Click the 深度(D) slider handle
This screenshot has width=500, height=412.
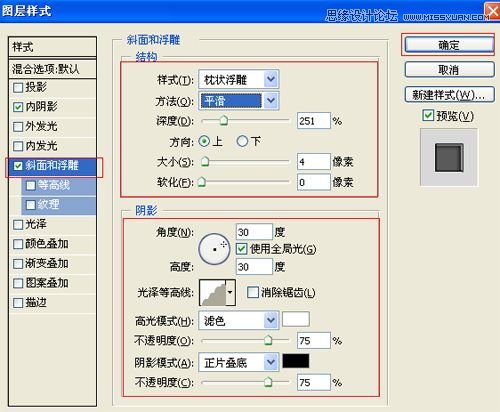[x=224, y=121]
